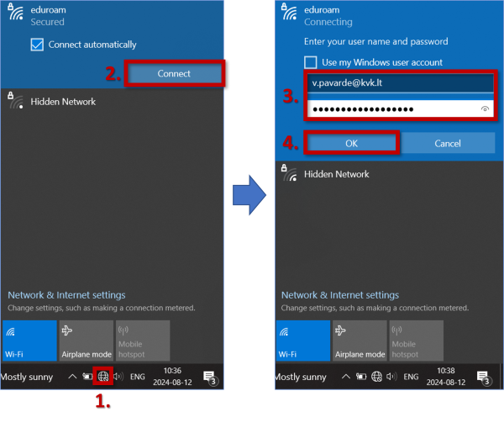This screenshot has width=504, height=428.
Task: Open Network & Internet settings in left panel
Action: point(66,295)
